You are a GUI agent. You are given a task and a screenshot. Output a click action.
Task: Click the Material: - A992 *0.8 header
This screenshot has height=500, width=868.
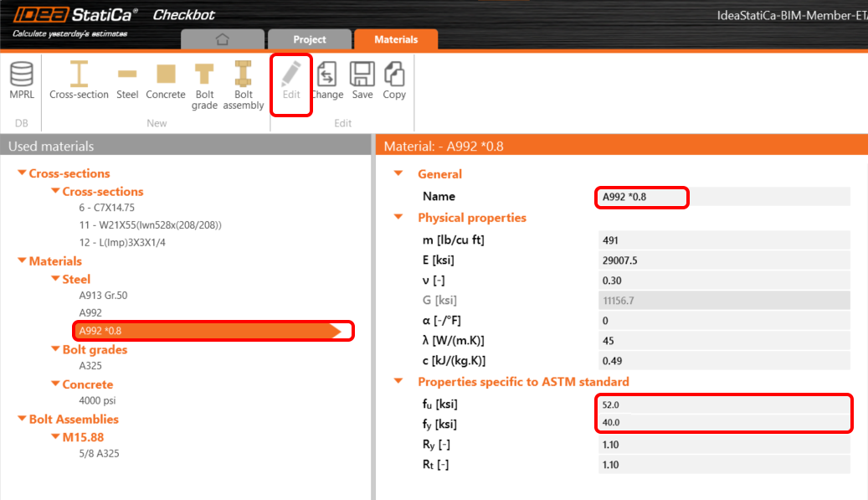coord(622,146)
